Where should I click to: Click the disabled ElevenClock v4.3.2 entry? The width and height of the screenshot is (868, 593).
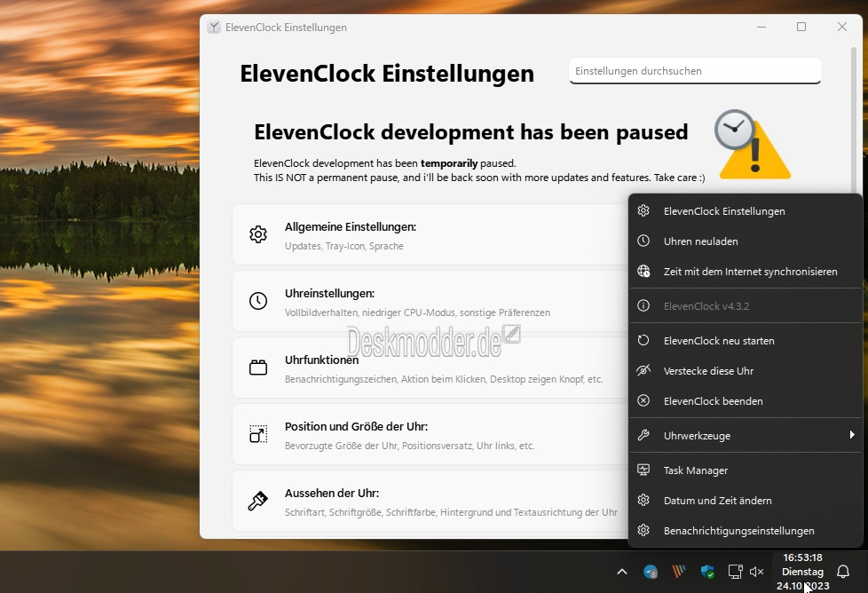pos(746,306)
